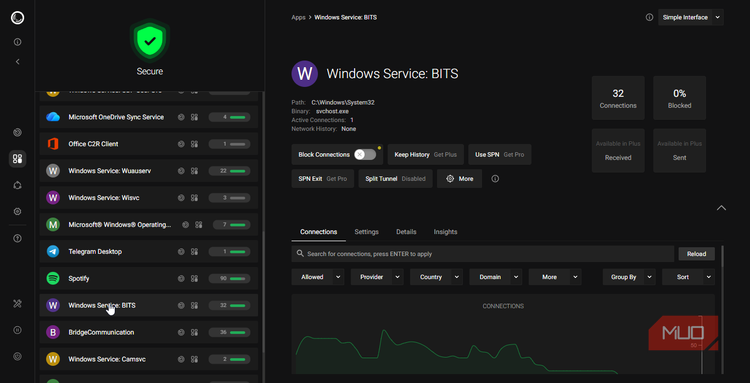This screenshot has height=383, width=750.
Task: Click the pause icon in the sidebar
Action: pyautogui.click(x=18, y=329)
